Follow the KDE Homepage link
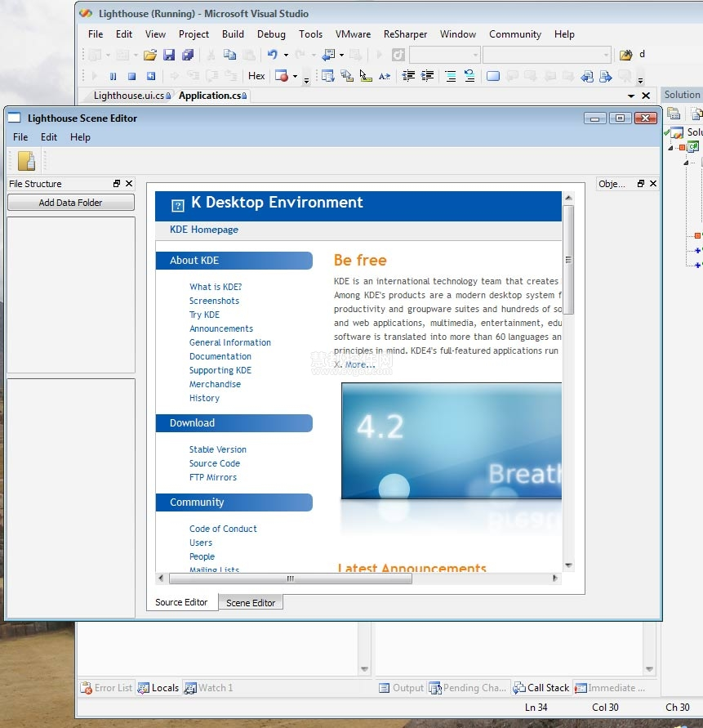Viewport: 703px width, 728px height. (203, 230)
